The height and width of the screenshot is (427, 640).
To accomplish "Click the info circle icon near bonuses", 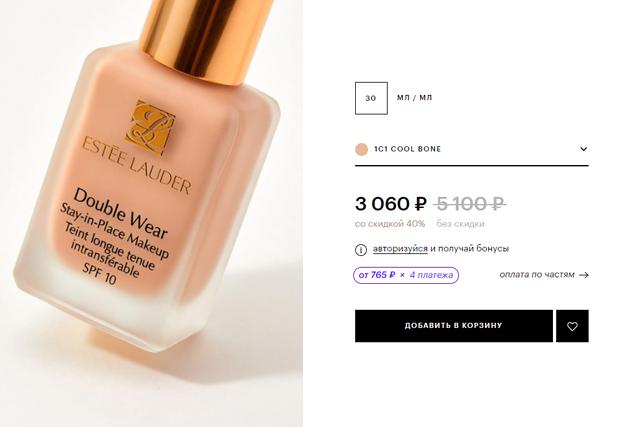I will [x=361, y=249].
